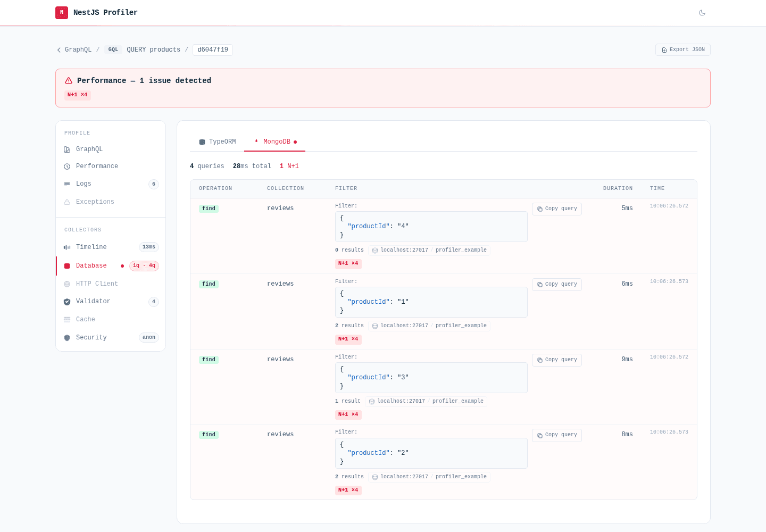Click the TypeORM database icon in tab
The image size is (766, 532).
click(x=202, y=142)
